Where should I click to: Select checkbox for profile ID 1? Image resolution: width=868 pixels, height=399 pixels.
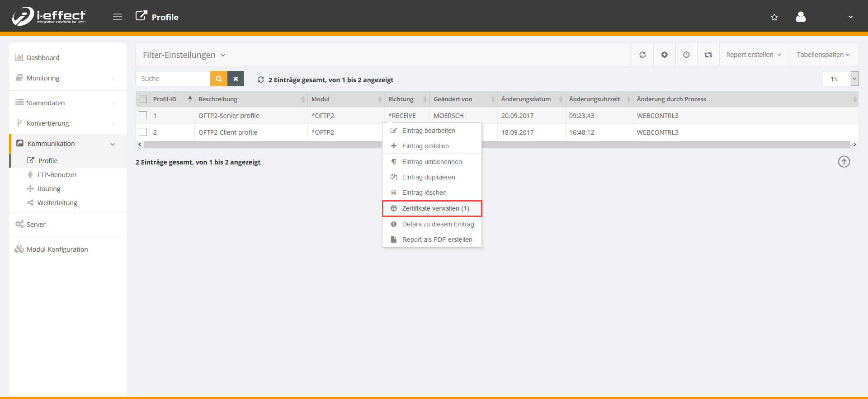click(x=143, y=116)
